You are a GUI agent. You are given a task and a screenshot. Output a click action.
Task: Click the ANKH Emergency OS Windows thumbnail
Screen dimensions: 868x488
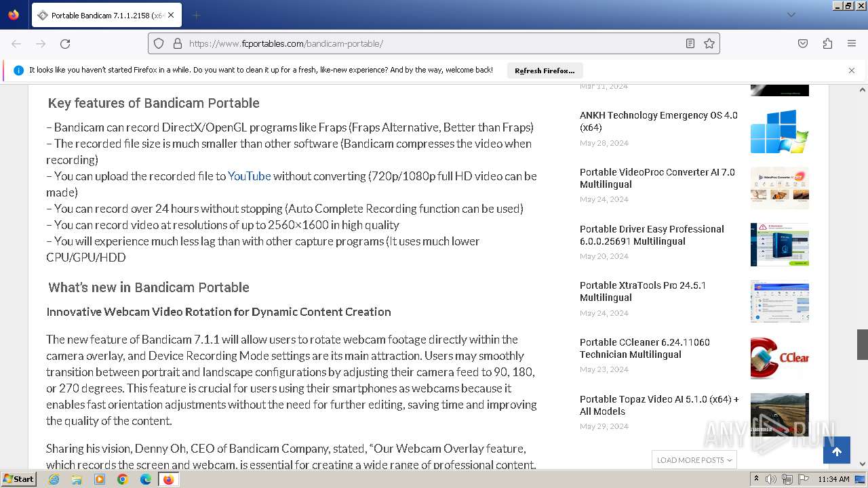pyautogui.click(x=780, y=131)
